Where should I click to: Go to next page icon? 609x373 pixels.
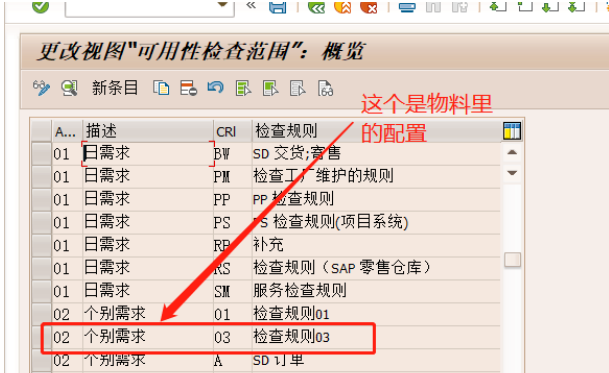coord(550,6)
